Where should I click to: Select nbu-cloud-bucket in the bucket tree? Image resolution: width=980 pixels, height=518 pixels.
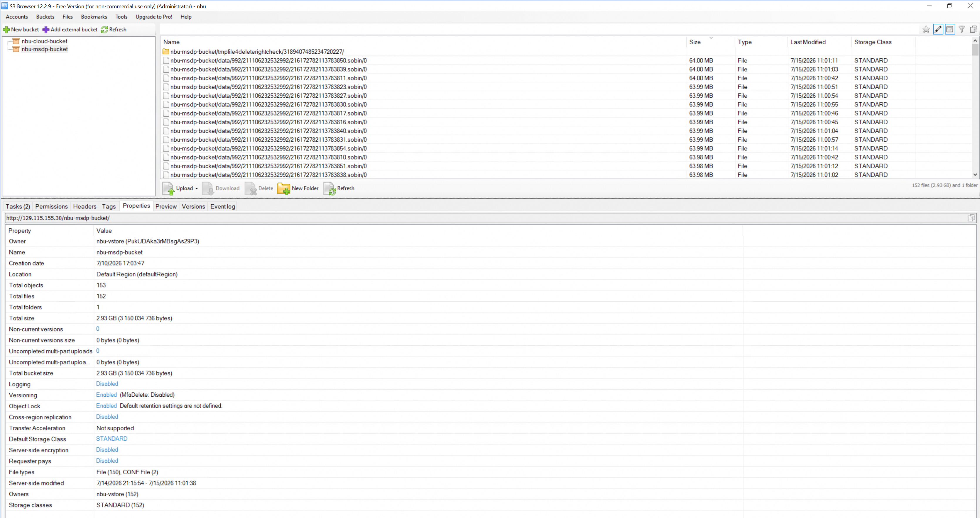click(44, 41)
